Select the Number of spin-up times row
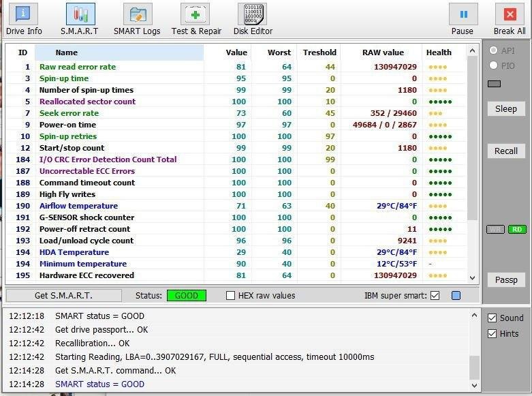Image resolution: width=532 pixels, height=396 pixels. pos(236,90)
